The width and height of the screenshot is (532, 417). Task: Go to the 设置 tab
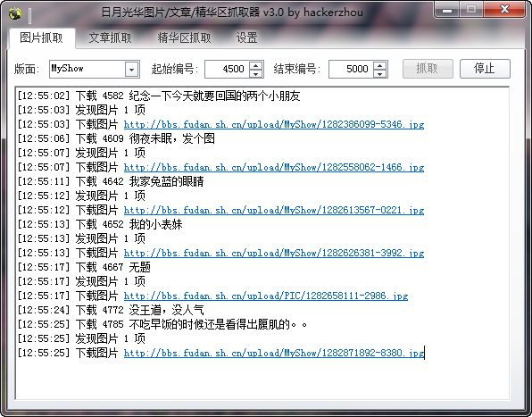click(246, 38)
